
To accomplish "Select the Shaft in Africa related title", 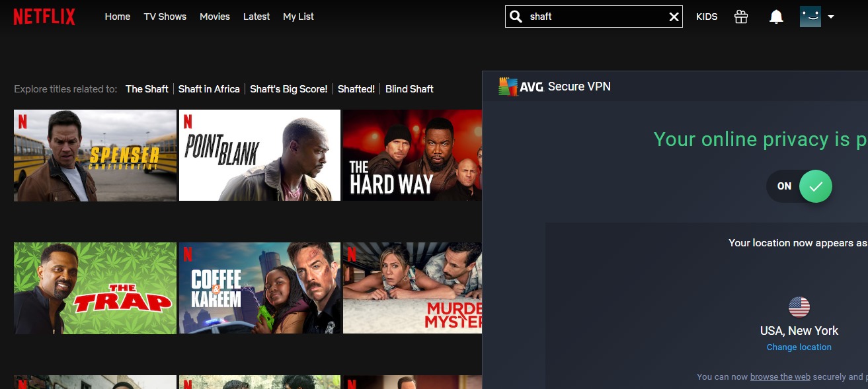I will (209, 88).
